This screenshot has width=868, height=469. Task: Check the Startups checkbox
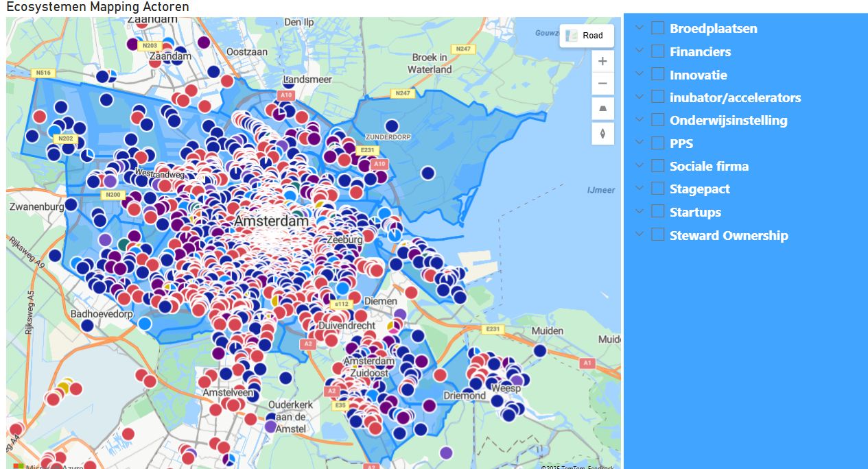[658, 211]
